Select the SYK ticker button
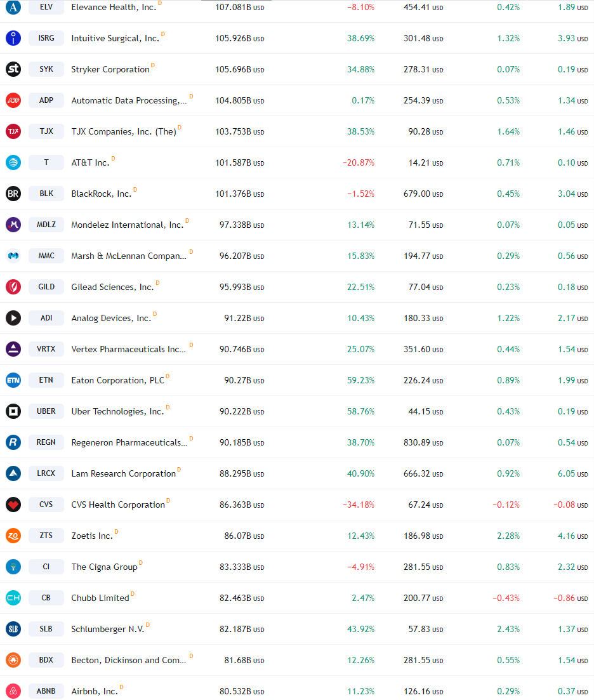This screenshot has width=594, height=700. click(x=46, y=69)
